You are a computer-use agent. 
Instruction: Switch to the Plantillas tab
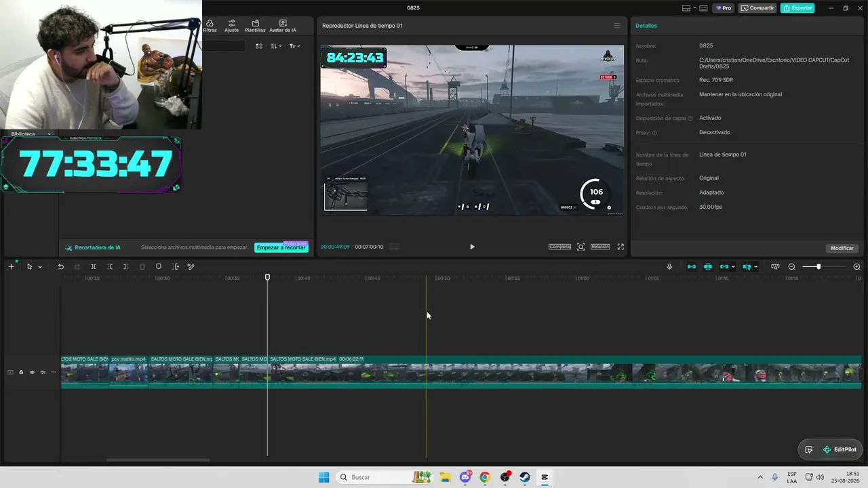[255, 26]
